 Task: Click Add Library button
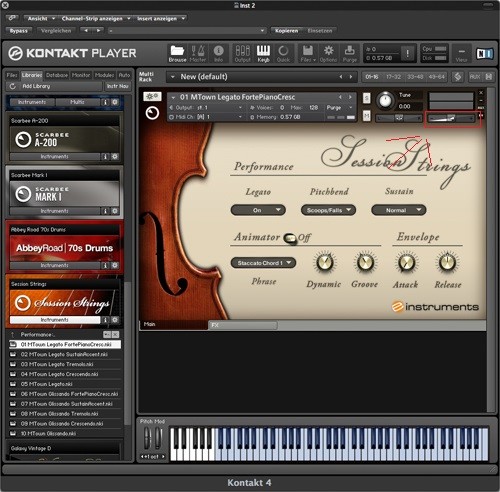click(x=54, y=86)
